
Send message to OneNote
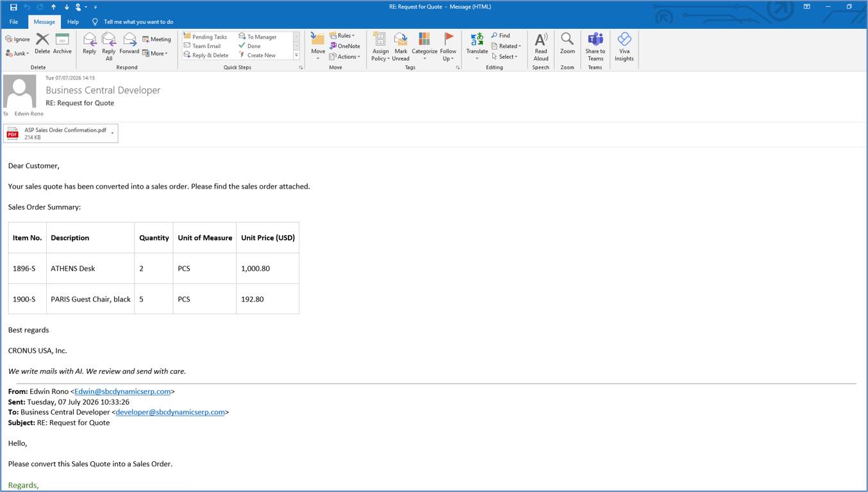pos(345,46)
